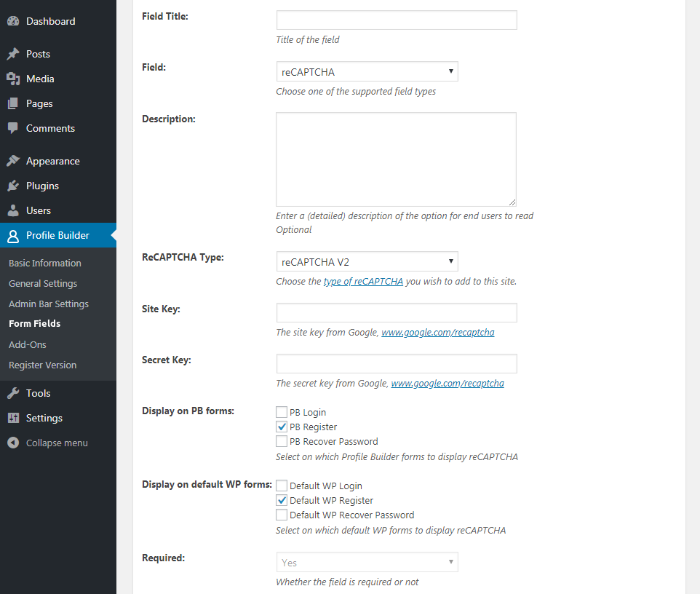This screenshot has width=700, height=594.
Task: Open the Field type dropdown
Action: coord(367,71)
